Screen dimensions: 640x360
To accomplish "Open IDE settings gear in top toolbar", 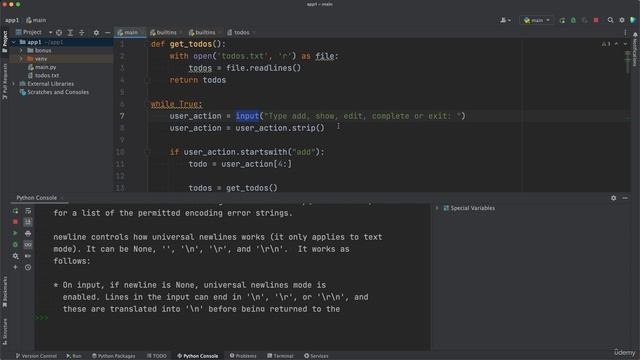I will [622, 20].
